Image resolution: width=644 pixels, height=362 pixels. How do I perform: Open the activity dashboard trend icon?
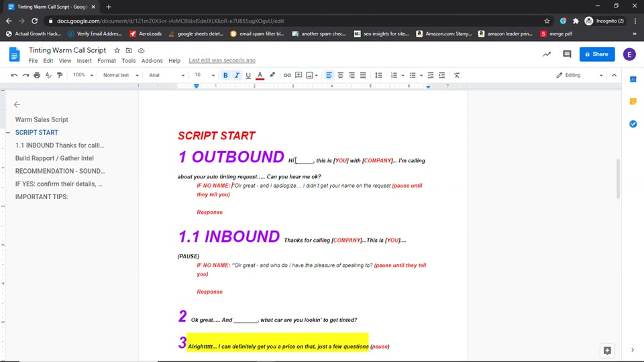pyautogui.click(x=546, y=54)
